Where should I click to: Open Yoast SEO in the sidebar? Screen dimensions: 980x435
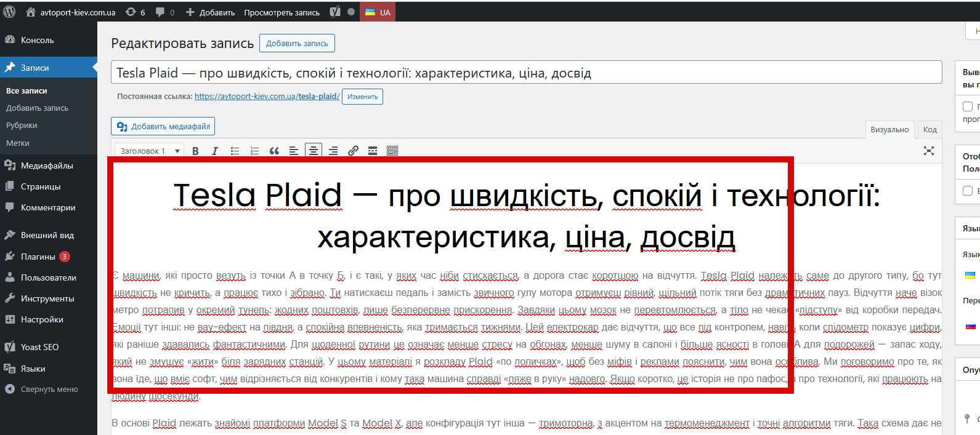click(x=49, y=347)
